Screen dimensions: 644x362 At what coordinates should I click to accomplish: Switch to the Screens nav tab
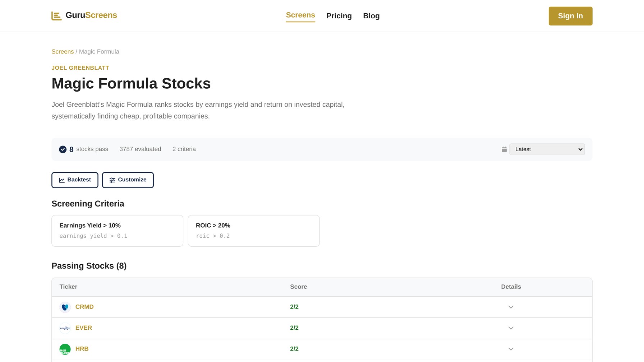(x=300, y=15)
